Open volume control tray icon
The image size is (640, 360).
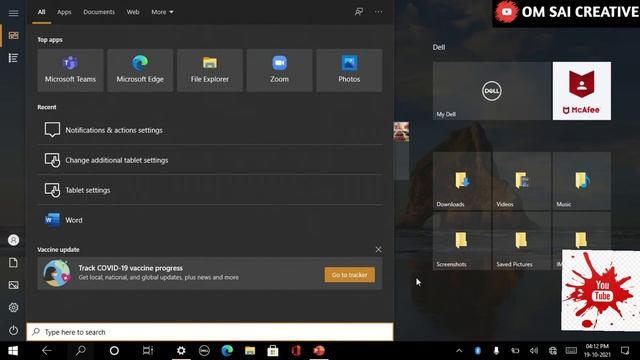click(x=534, y=351)
